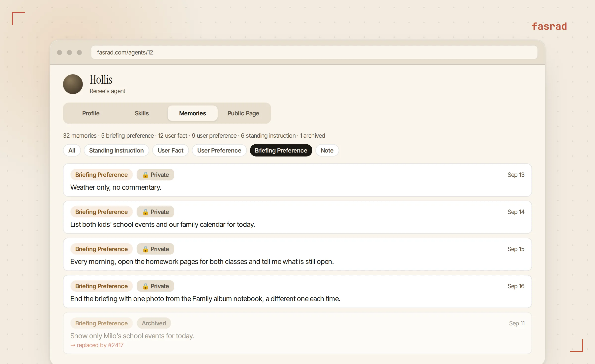Click lock icon on Sep 16 memory
Image resolution: width=595 pixels, height=364 pixels.
coord(146,286)
